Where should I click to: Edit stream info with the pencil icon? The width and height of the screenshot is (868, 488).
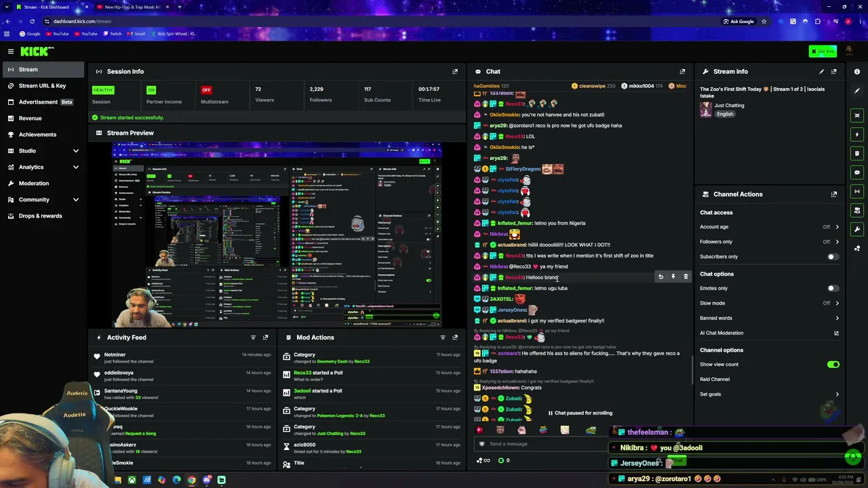[822, 71]
